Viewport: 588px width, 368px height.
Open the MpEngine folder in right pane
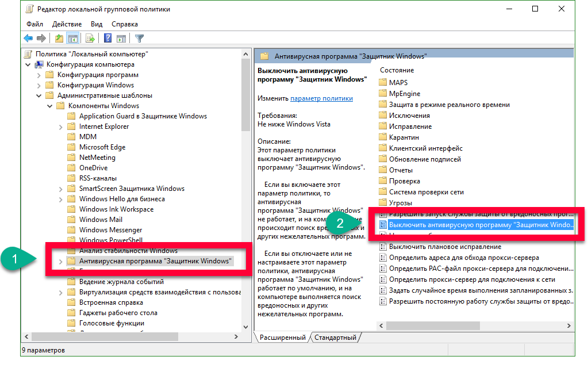point(404,94)
